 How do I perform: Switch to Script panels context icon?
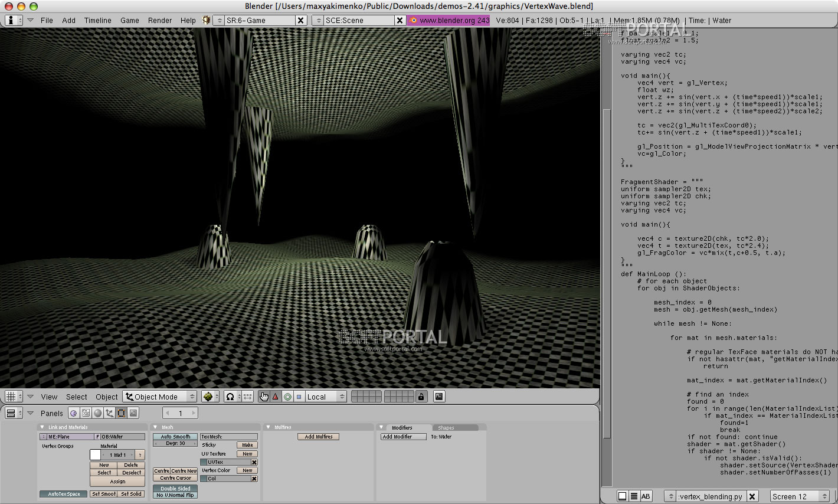[86, 413]
